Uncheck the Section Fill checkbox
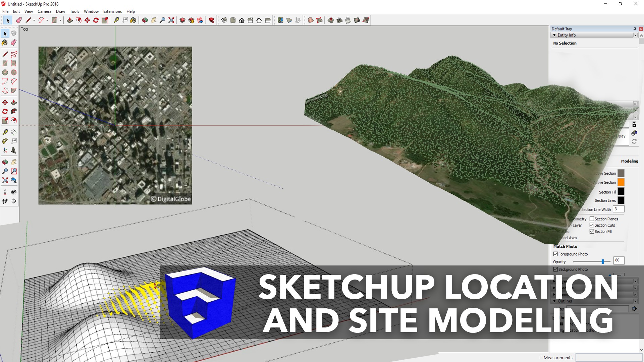 click(592, 231)
